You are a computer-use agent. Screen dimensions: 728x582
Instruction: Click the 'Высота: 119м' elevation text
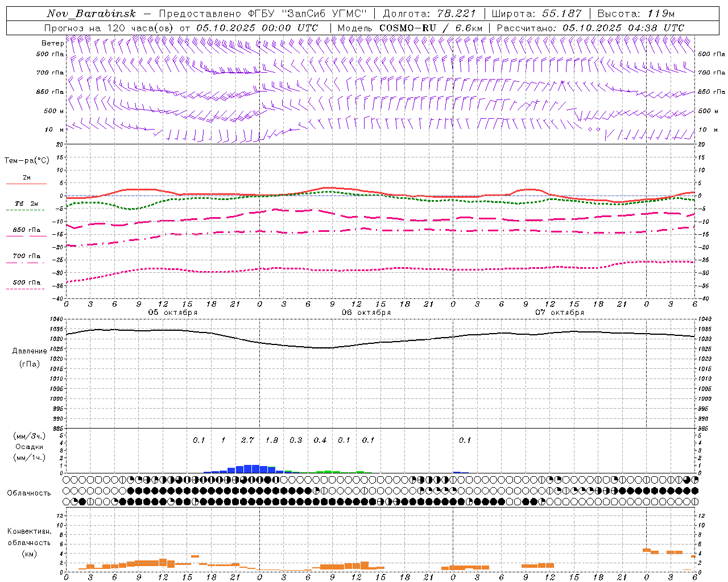pyautogui.click(x=636, y=14)
